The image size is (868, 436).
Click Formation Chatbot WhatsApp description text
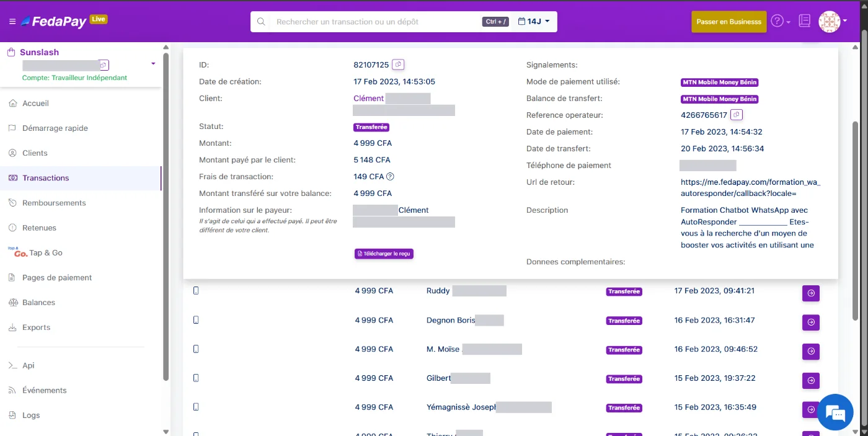click(x=747, y=227)
